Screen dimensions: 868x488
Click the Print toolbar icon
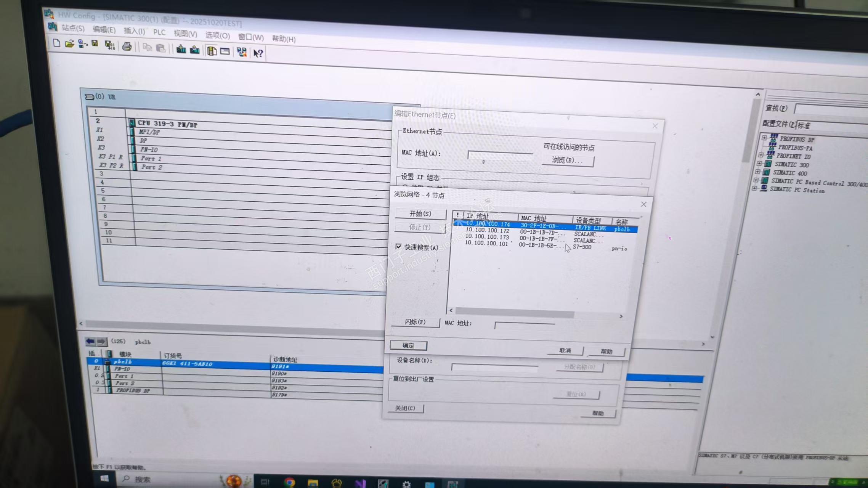pyautogui.click(x=127, y=47)
